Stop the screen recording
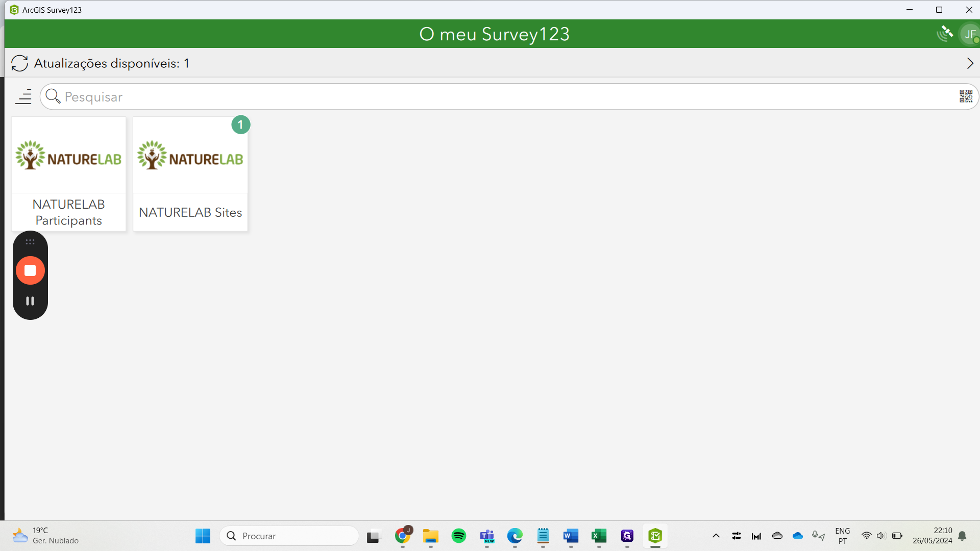This screenshot has height=551, width=980. (30, 270)
